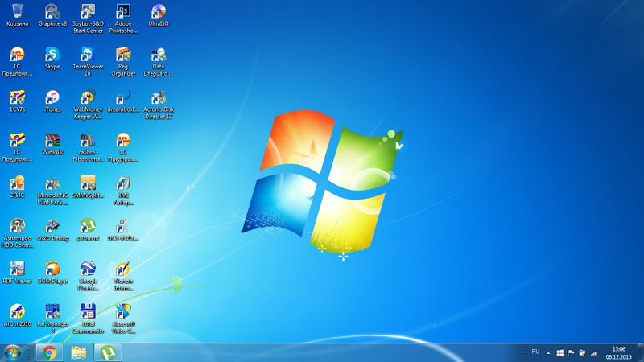Image resolution: width=644 pixels, height=362 pixels.
Task: Click the Acronis Disk Director 12 icon
Action: point(159,97)
